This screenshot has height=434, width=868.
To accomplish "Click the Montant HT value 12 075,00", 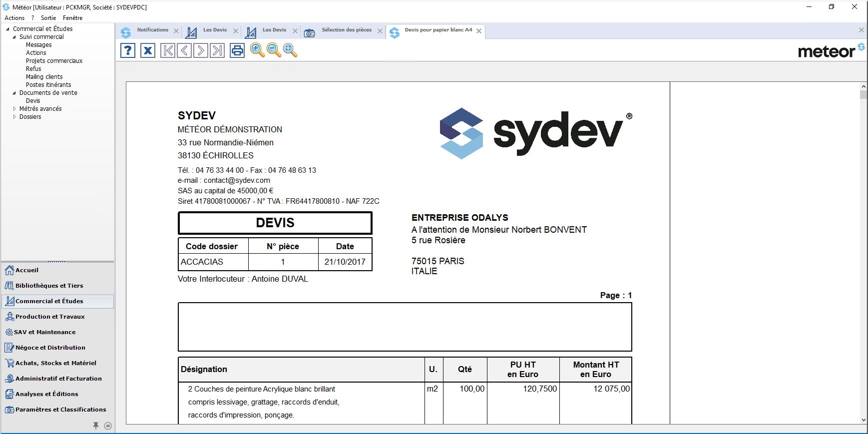I will click(611, 389).
